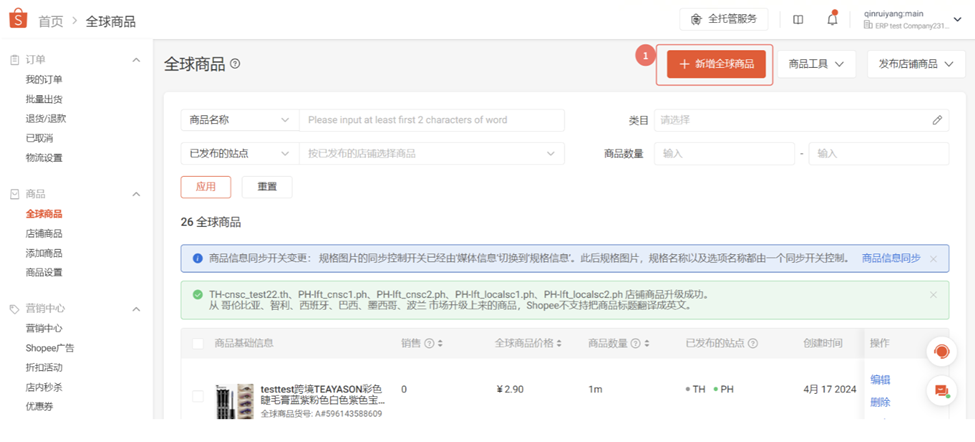
Task: Click the Shopee logo icon
Action: (19, 20)
